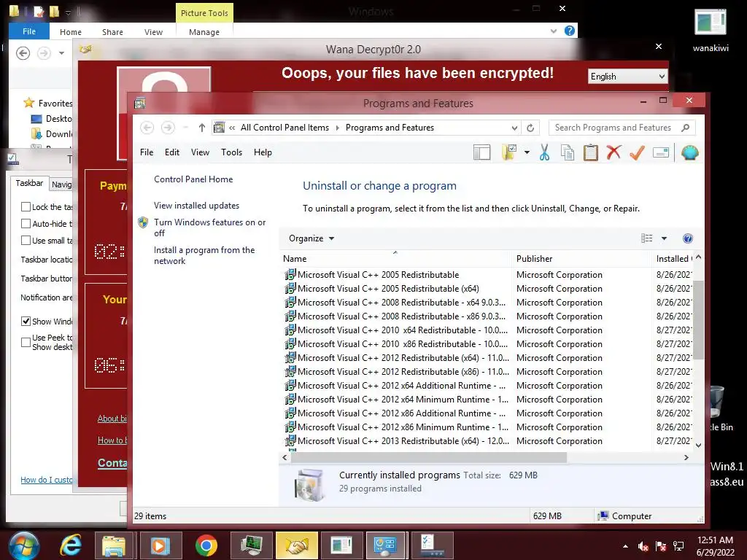747x560 pixels.
Task: Open the Tools menu
Action: point(231,152)
